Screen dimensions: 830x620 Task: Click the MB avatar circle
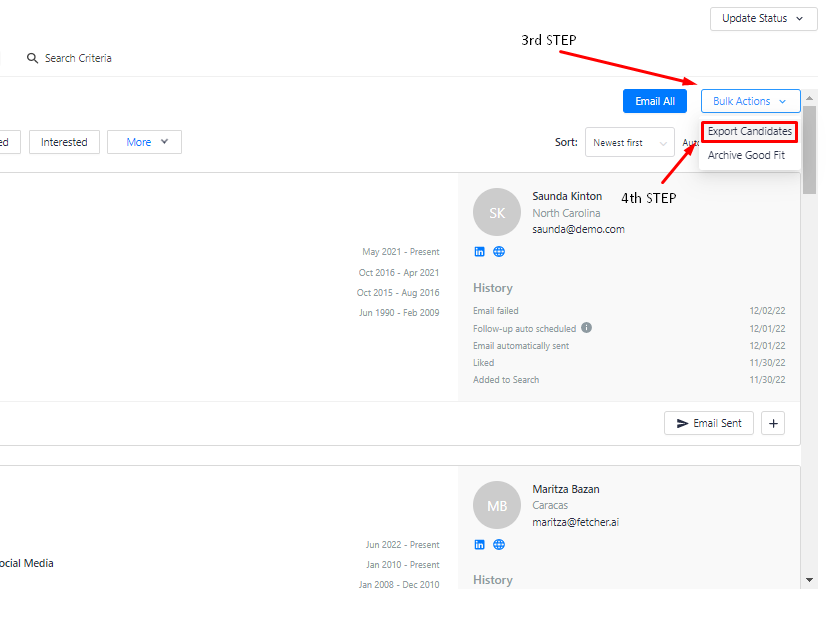pyautogui.click(x=497, y=505)
